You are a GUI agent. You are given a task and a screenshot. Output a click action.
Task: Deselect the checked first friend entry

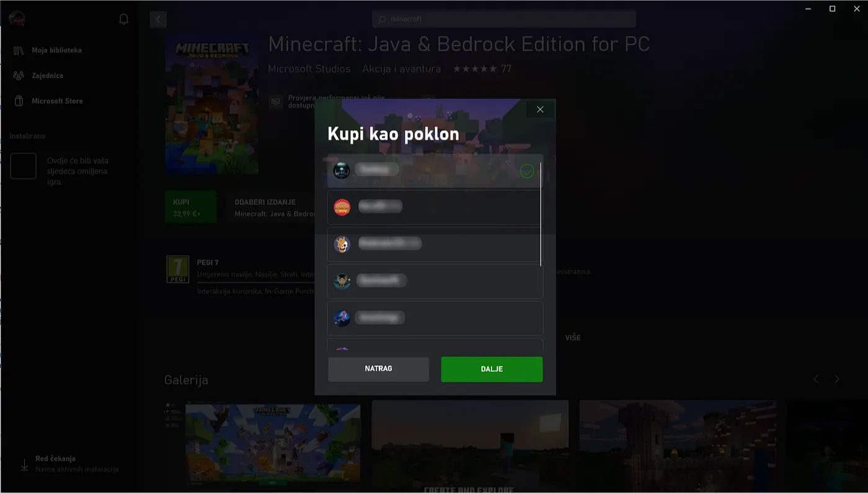coord(435,171)
